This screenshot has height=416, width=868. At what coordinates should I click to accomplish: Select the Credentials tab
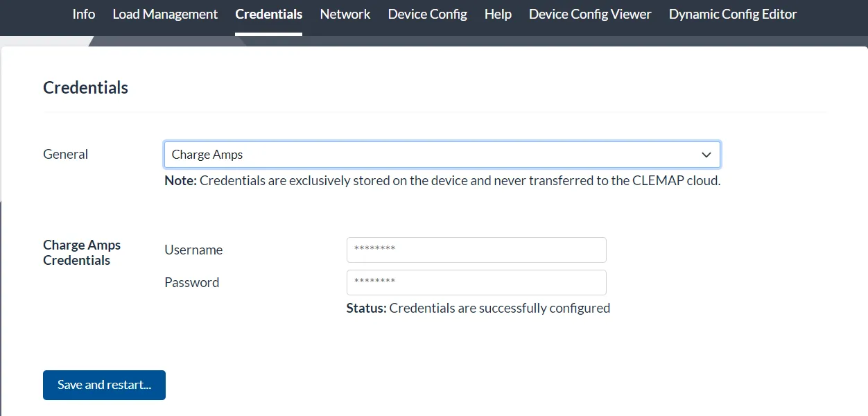[x=269, y=14]
